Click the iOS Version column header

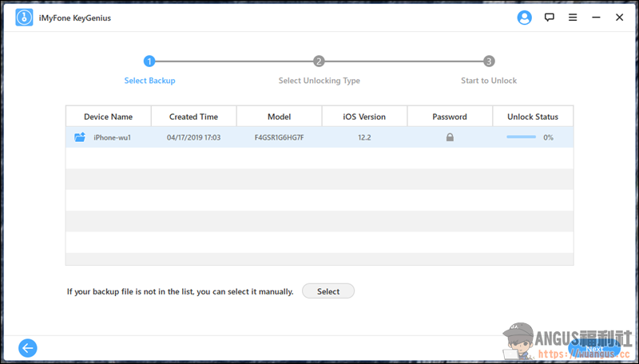[x=364, y=117]
